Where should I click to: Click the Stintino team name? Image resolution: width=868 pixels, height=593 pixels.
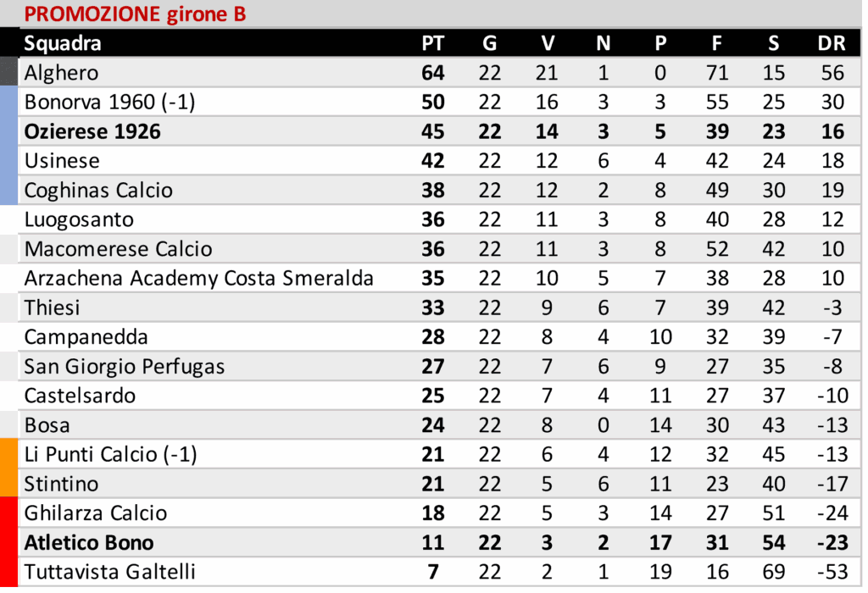pyautogui.click(x=61, y=484)
